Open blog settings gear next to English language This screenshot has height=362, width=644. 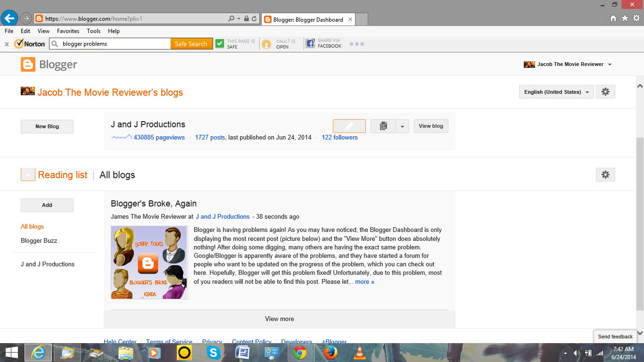point(605,92)
